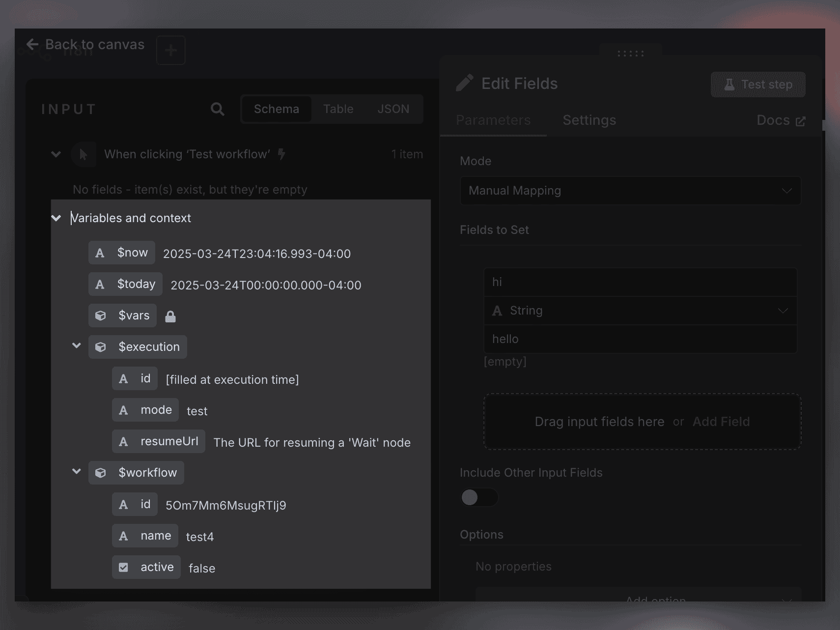Open the Settings tab in Edit Fields

tap(589, 120)
